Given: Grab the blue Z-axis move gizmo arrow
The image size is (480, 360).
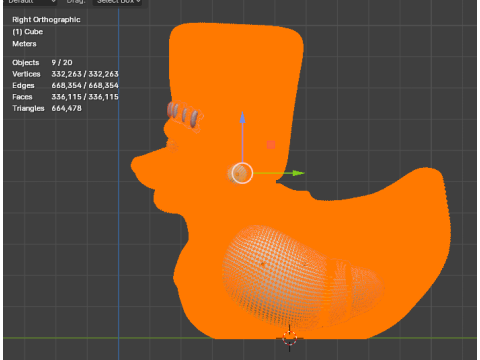Looking at the screenshot, I should 242,118.
